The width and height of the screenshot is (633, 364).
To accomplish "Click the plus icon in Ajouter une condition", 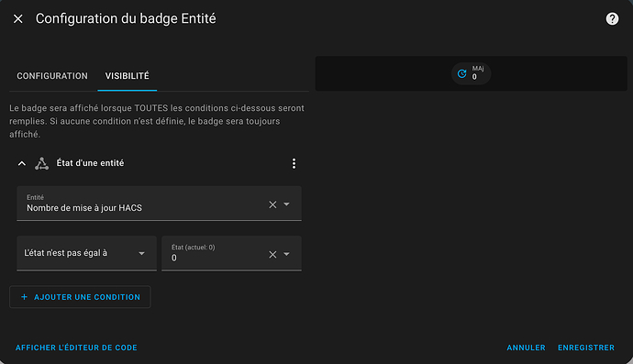I will (x=24, y=297).
